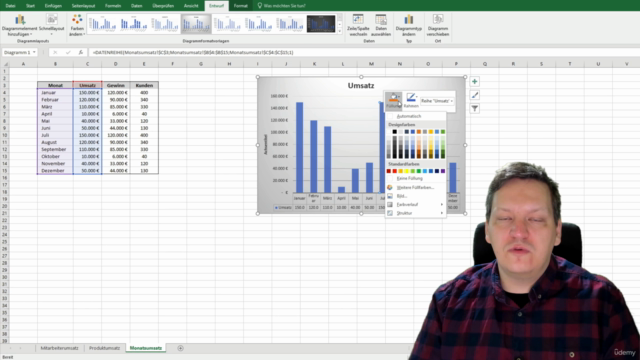Pick the first chart style thumbnail

102,24
